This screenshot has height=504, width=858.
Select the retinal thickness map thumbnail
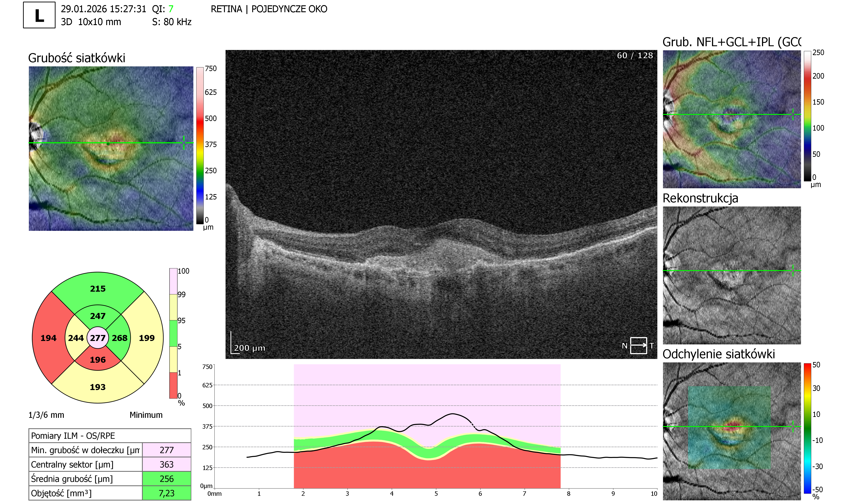(111, 148)
